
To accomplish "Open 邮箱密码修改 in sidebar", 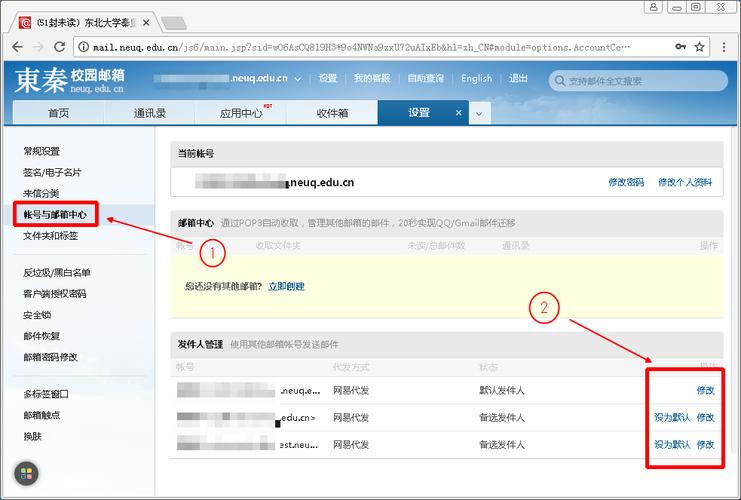I will (x=51, y=357).
